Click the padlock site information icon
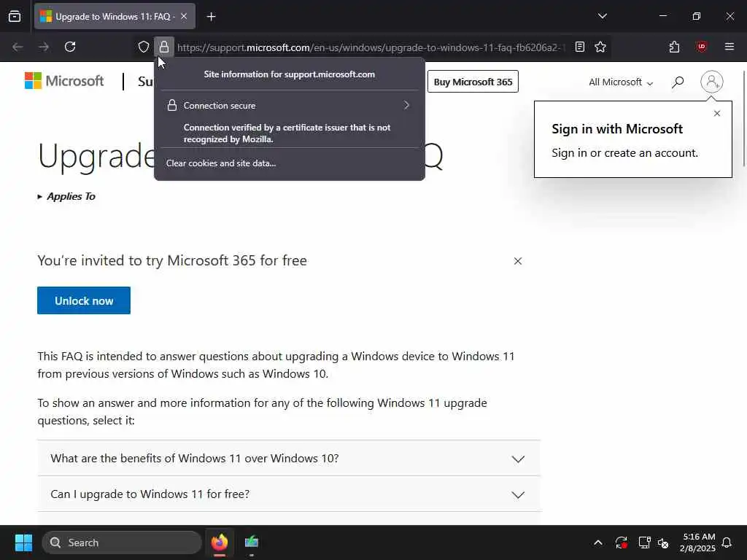This screenshot has width=747, height=560. coord(164,47)
